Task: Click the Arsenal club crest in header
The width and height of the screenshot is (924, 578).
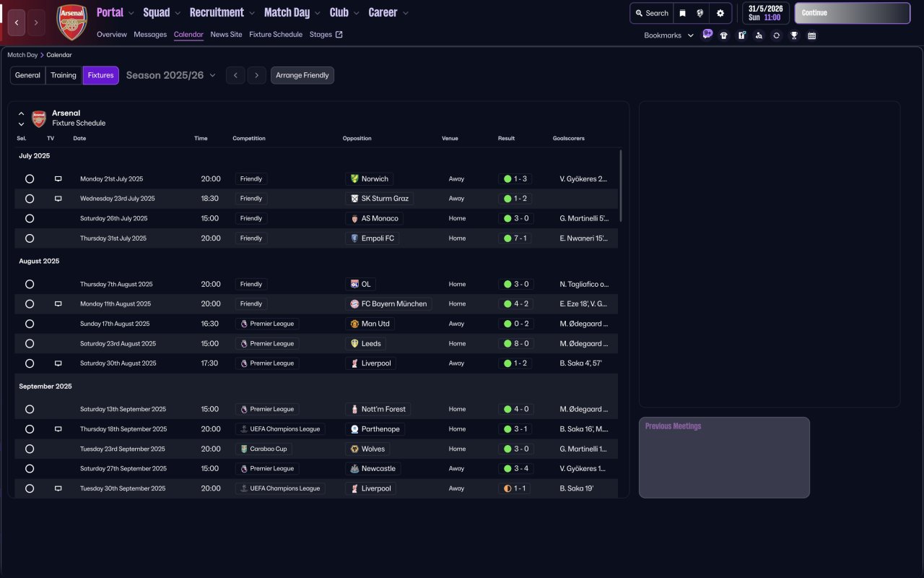Action: tap(71, 22)
